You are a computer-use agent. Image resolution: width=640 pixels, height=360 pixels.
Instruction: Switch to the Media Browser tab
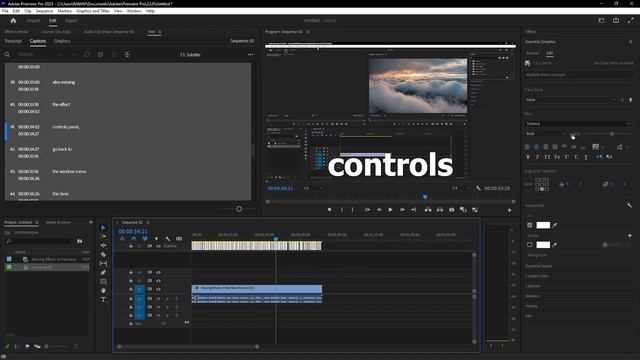58,222
